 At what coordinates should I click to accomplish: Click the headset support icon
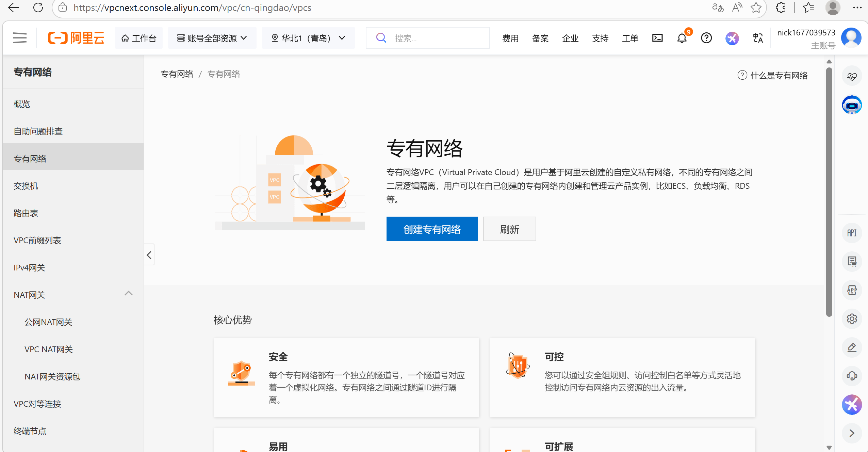[x=852, y=376]
